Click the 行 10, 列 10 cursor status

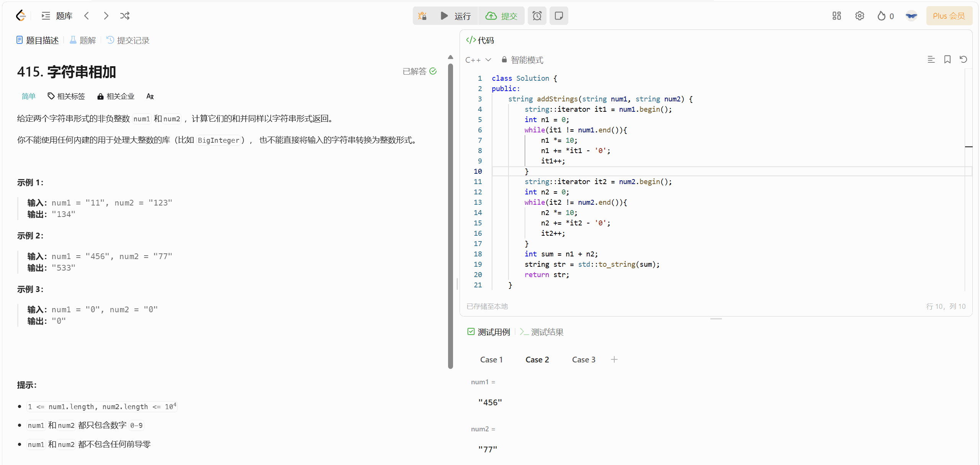(x=946, y=306)
